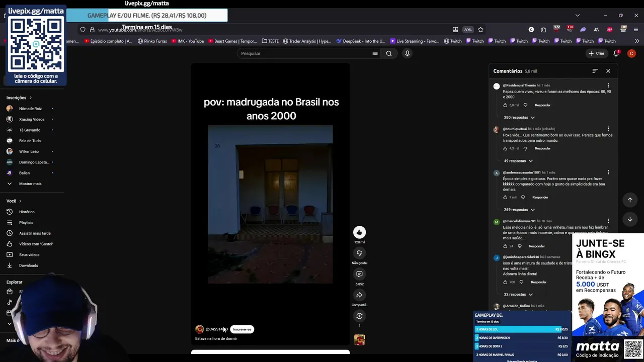Dislike the @ResidencialThemis comment
The height and width of the screenshot is (362, 644).
coord(525,105)
